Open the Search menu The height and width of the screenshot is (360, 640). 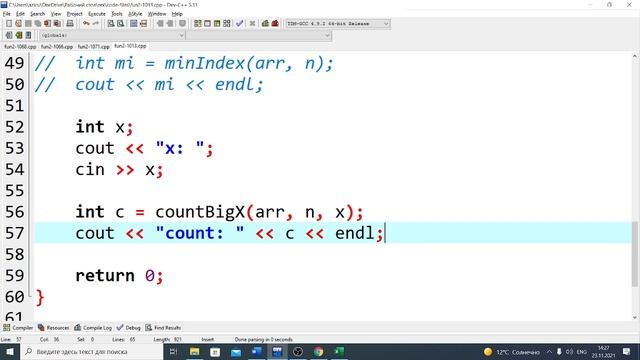37,14
